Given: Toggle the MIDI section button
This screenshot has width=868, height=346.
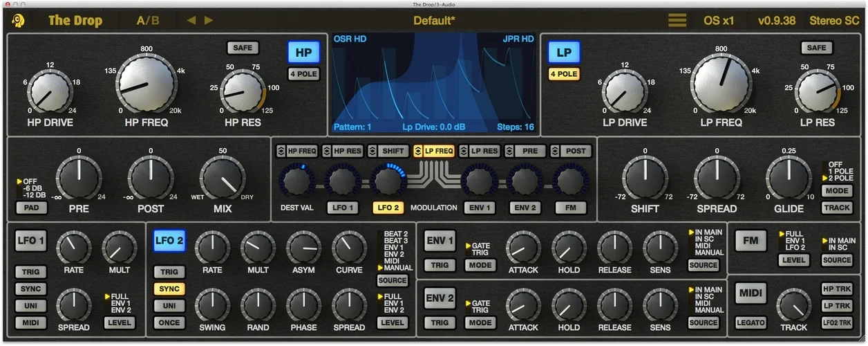Looking at the screenshot, I should [x=751, y=293].
